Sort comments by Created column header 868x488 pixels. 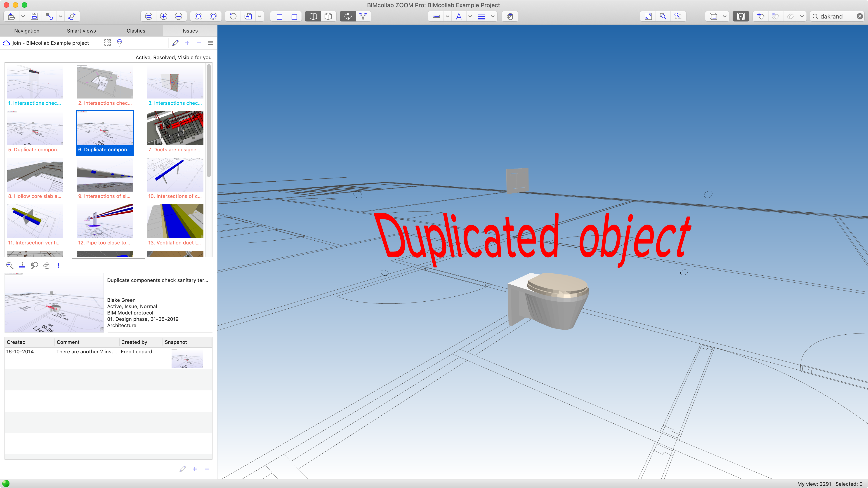point(30,342)
